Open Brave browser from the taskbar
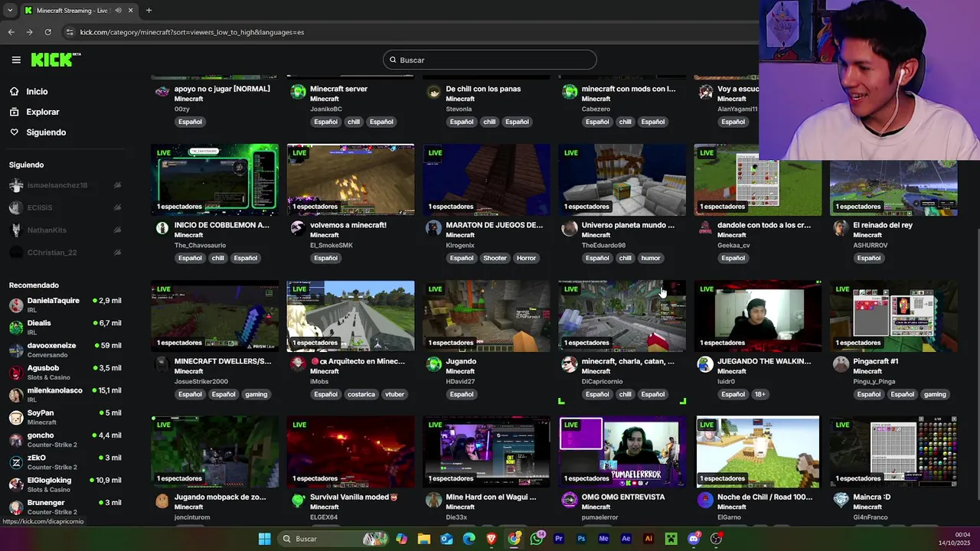Viewport: 980px width, 551px height. click(x=492, y=539)
